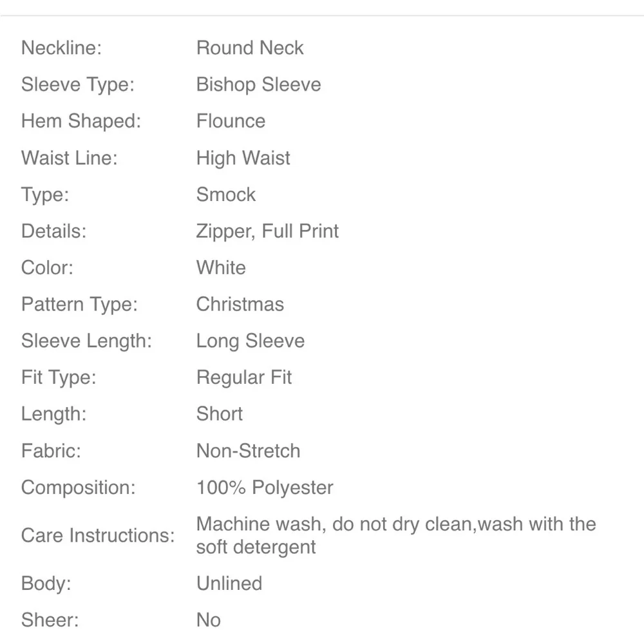The height and width of the screenshot is (644, 644).
Task: Select the "Regular Fit" text
Action: (x=243, y=377)
